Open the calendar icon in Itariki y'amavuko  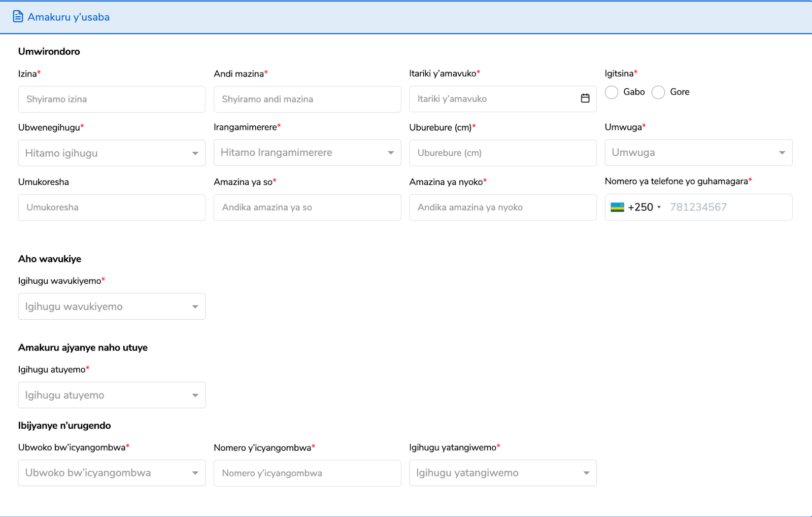pyautogui.click(x=585, y=98)
